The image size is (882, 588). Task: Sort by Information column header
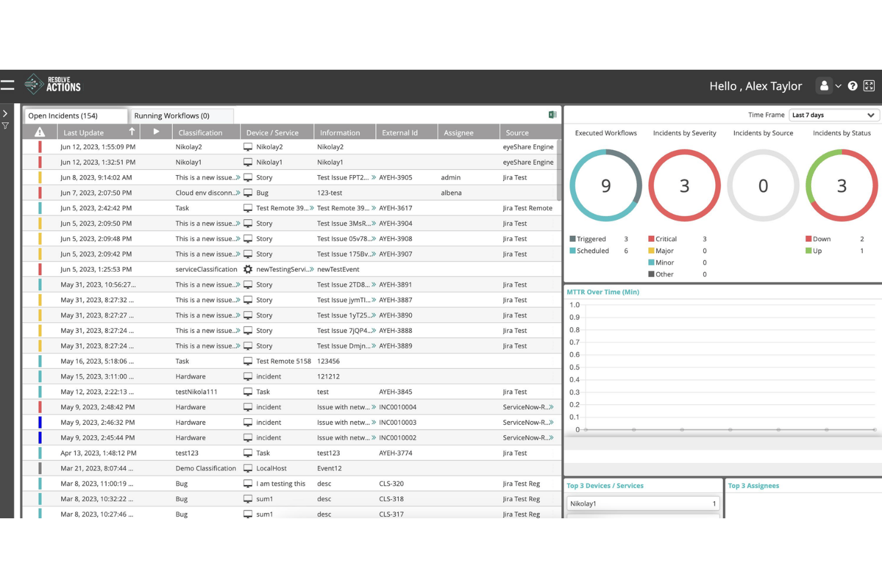click(x=340, y=133)
